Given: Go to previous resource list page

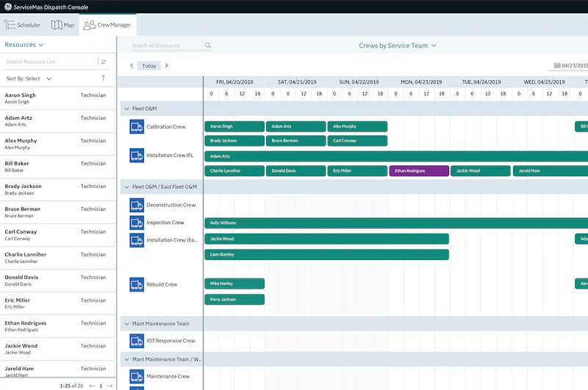Looking at the screenshot, I should click(x=93, y=386).
